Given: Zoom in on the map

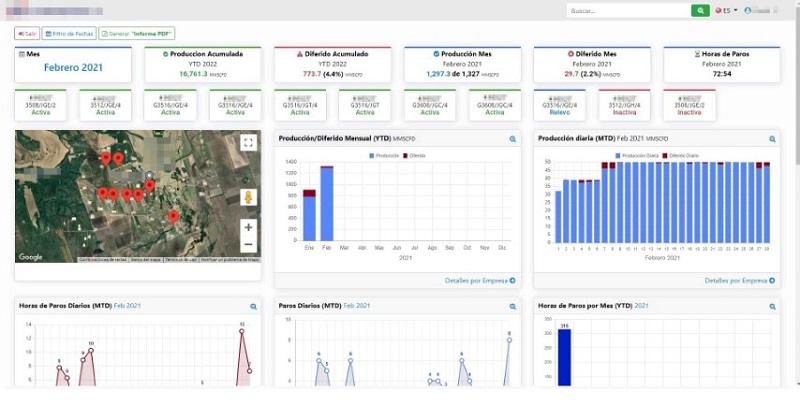Looking at the screenshot, I should (x=248, y=227).
